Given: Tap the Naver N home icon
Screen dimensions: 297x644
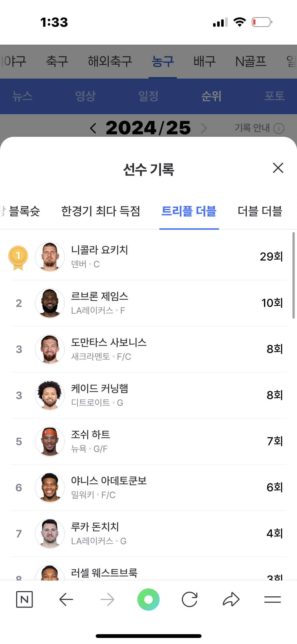Looking at the screenshot, I should click(24, 599).
